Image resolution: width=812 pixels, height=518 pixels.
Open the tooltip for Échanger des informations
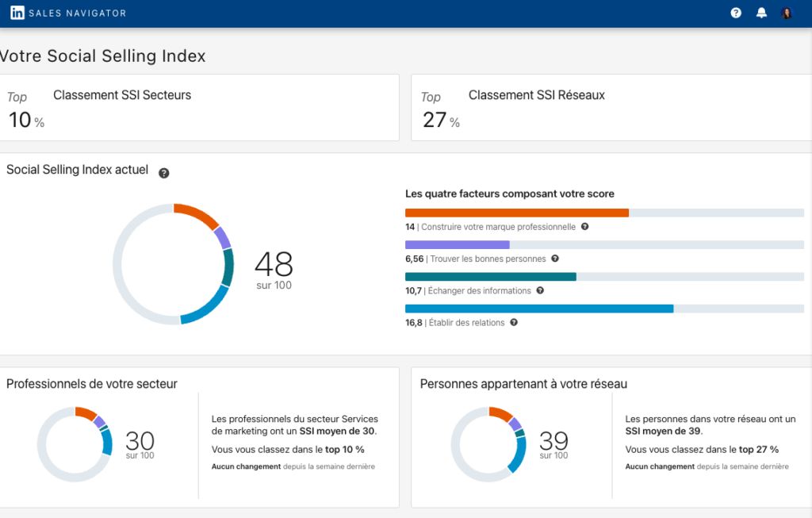click(x=540, y=290)
